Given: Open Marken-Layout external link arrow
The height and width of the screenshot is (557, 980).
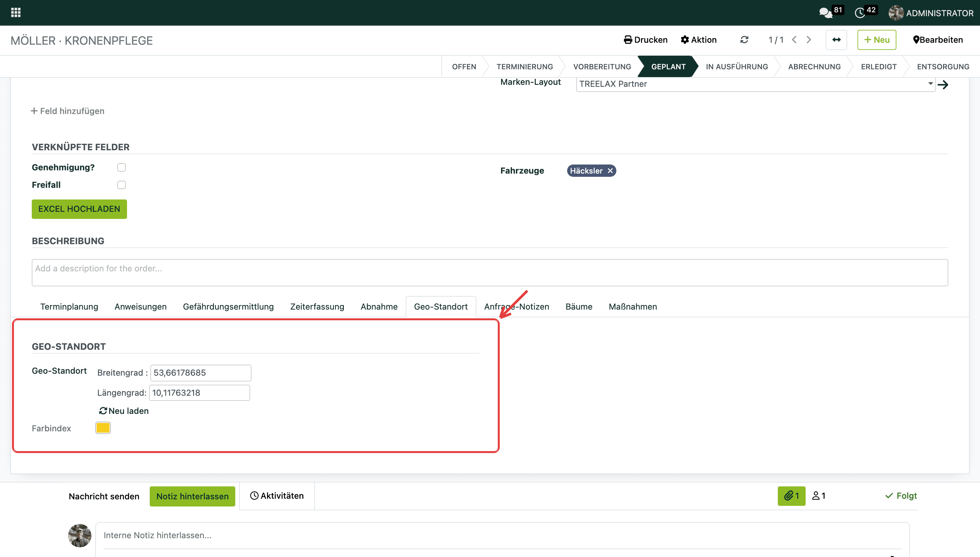Looking at the screenshot, I should (943, 85).
